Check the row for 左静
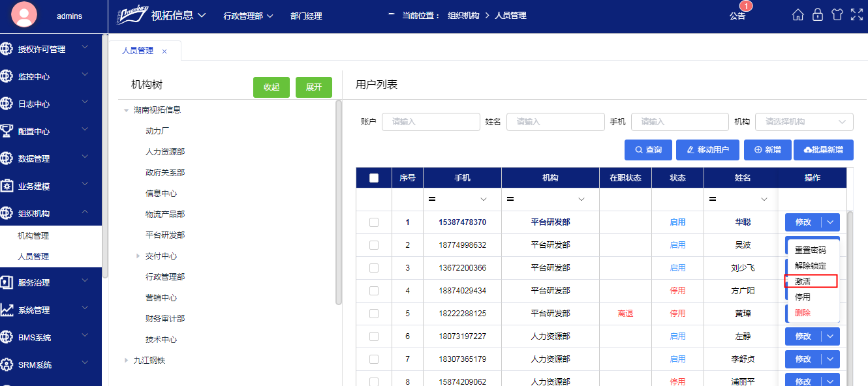 [x=374, y=336]
